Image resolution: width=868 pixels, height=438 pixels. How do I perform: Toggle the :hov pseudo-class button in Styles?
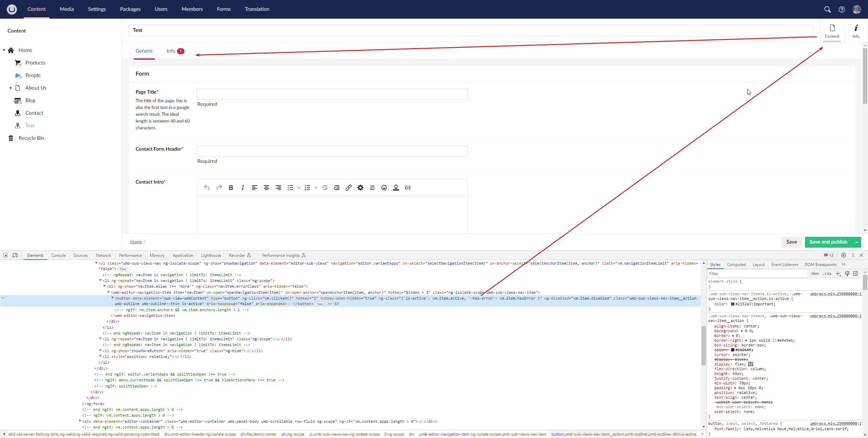pyautogui.click(x=814, y=273)
